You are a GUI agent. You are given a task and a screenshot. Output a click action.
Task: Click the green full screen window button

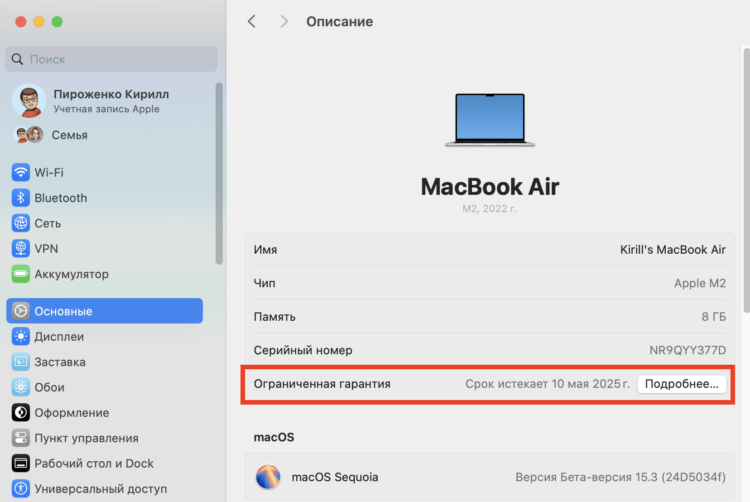point(57,22)
